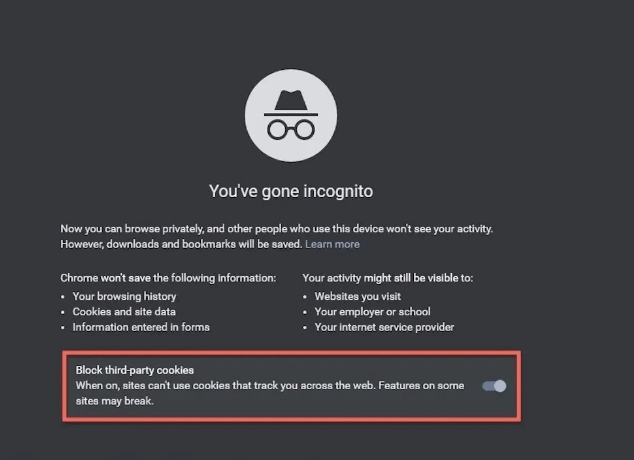Select the "Cookies and site data" bullet

click(126, 312)
